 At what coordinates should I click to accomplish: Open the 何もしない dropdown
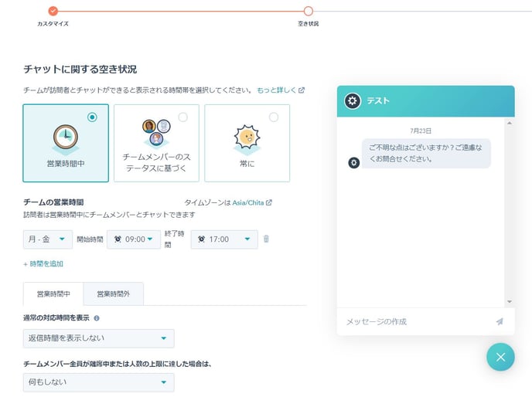click(99, 382)
